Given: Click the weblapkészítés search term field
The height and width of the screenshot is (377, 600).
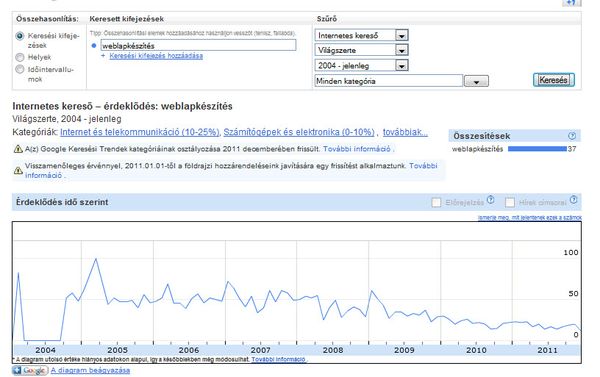Looking at the screenshot, I should [198, 46].
